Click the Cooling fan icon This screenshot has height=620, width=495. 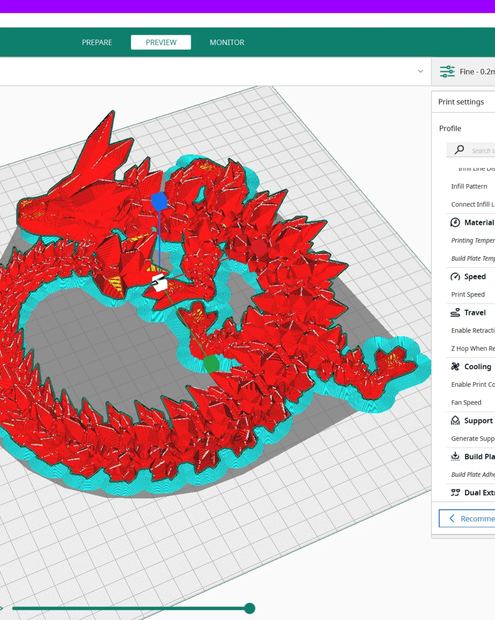point(455,367)
